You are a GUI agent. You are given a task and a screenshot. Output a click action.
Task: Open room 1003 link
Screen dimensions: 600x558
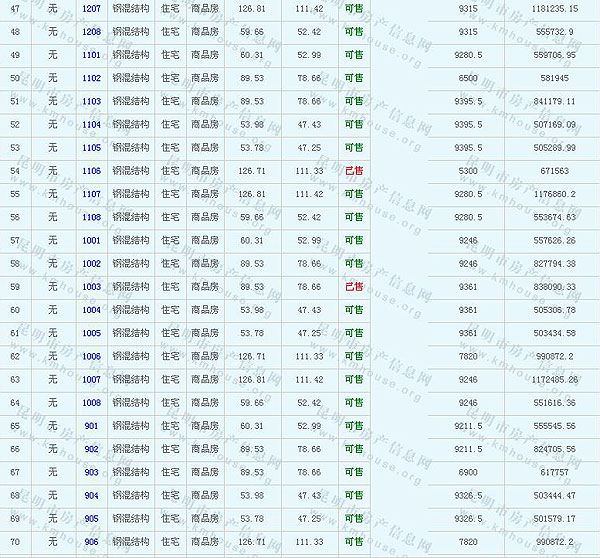coord(91,287)
